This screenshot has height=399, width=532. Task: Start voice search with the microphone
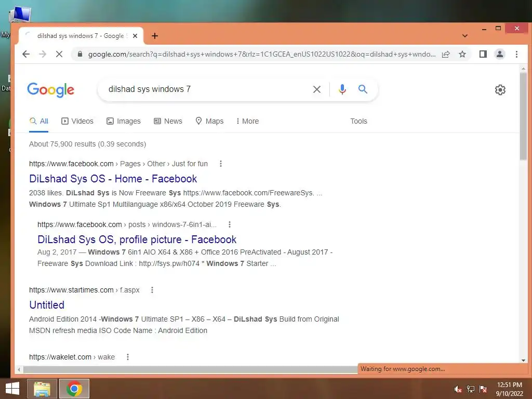tap(342, 89)
